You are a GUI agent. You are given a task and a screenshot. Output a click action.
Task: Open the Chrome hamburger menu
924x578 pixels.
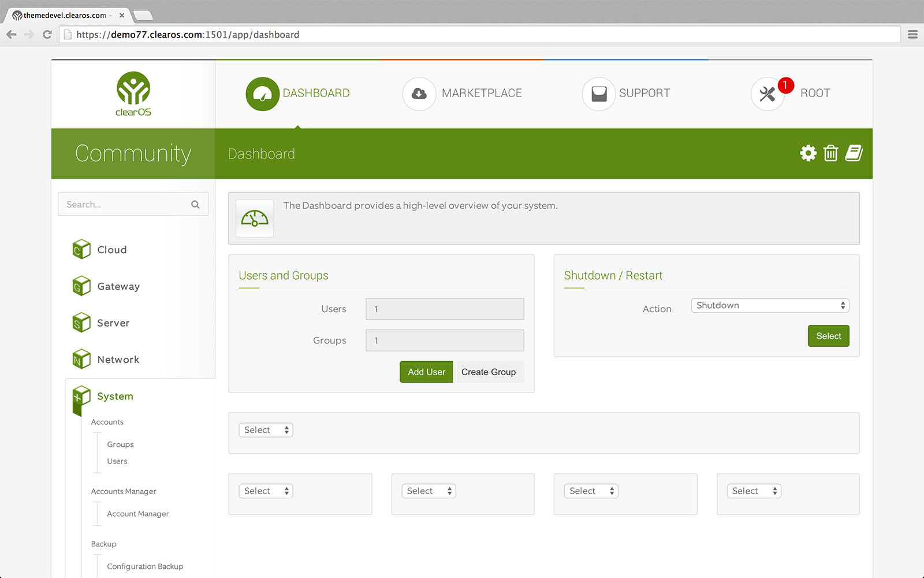912,35
